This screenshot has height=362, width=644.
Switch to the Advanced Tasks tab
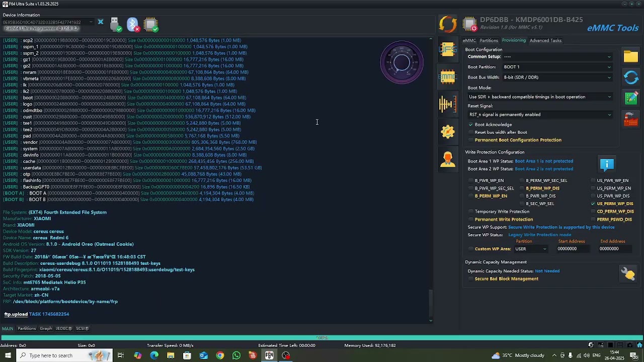click(x=545, y=40)
